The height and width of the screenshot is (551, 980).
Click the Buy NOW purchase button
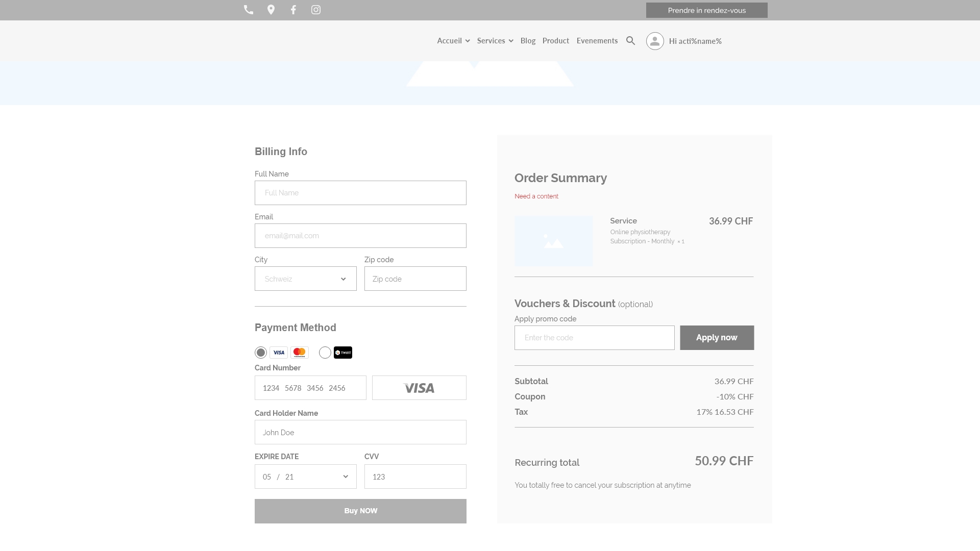pyautogui.click(x=360, y=511)
